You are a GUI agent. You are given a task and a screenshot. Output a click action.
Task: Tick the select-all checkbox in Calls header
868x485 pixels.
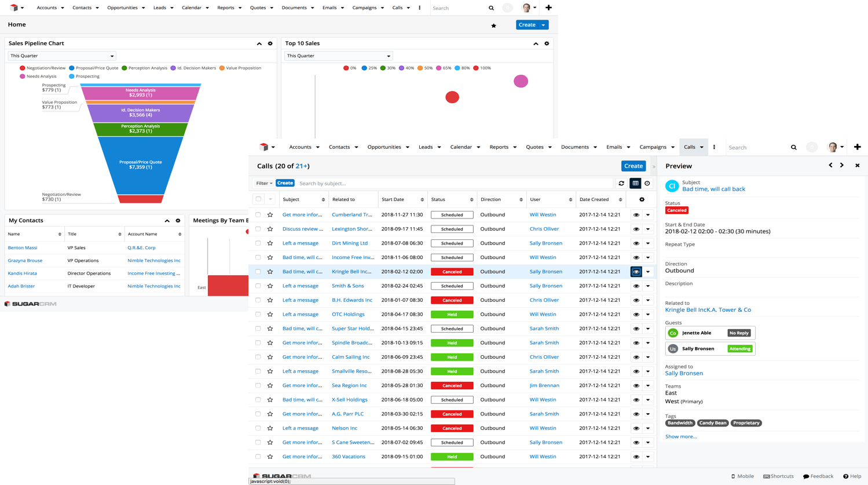(x=258, y=199)
